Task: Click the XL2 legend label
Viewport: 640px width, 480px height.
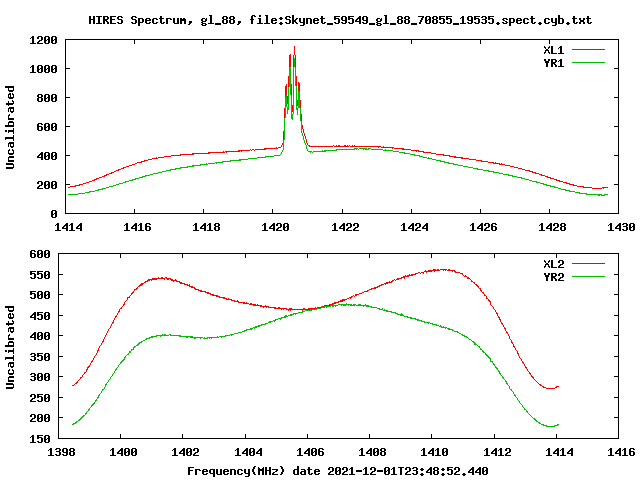Action: (553, 264)
